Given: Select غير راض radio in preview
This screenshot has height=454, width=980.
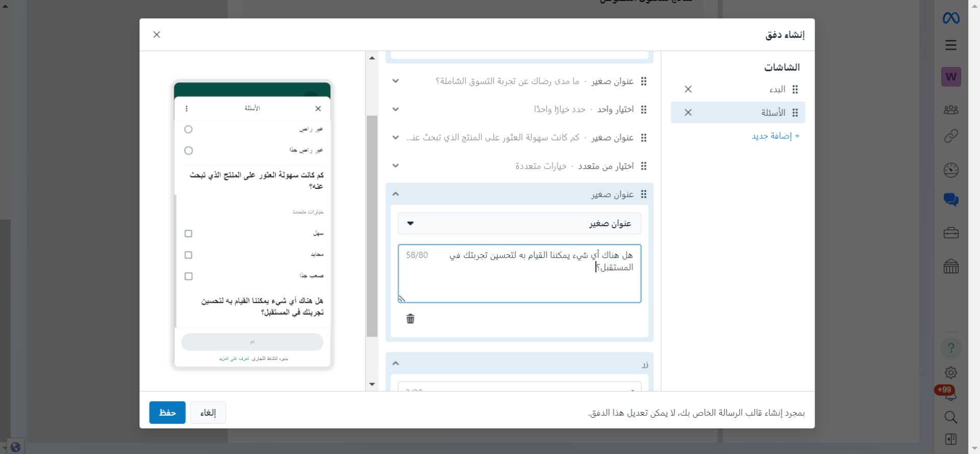Looking at the screenshot, I should pyautogui.click(x=188, y=129).
